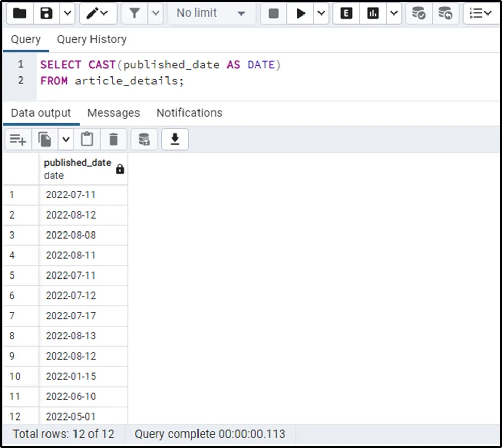Screen dimensions: 502x448
Task: Click the Explain Analyze chart icon
Action: pos(373,13)
